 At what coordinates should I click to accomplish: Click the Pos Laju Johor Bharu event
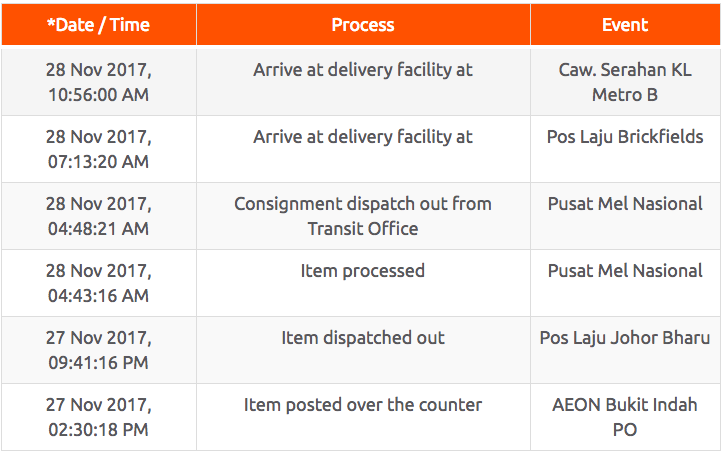tap(625, 338)
